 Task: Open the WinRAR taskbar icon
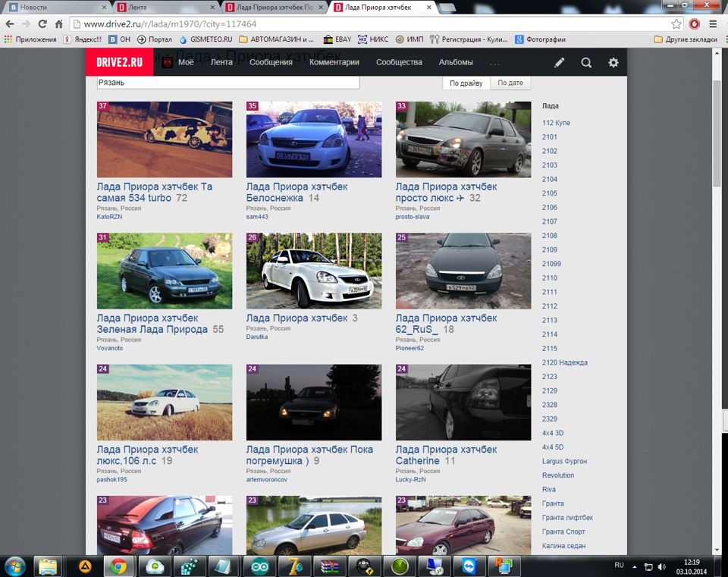[x=329, y=566]
